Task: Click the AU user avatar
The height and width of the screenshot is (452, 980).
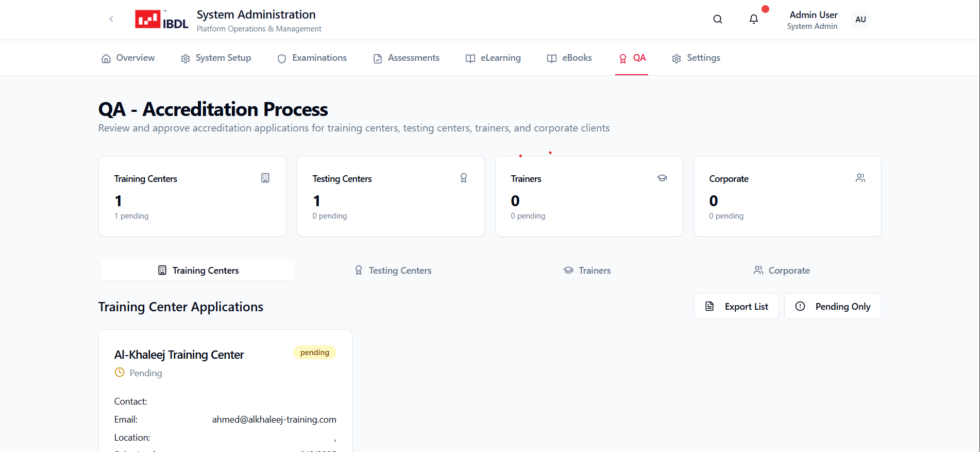Action: [860, 20]
